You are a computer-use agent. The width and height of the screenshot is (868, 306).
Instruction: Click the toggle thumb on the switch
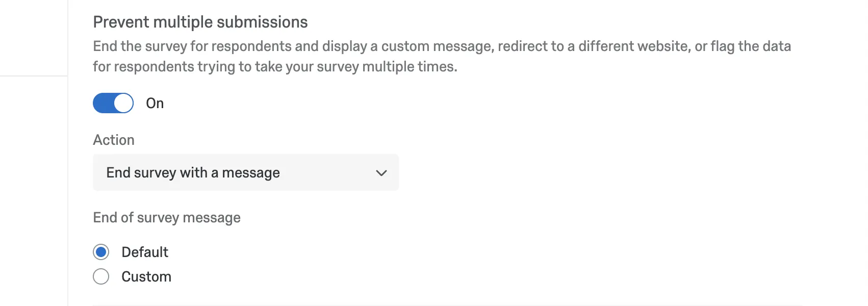click(x=122, y=103)
